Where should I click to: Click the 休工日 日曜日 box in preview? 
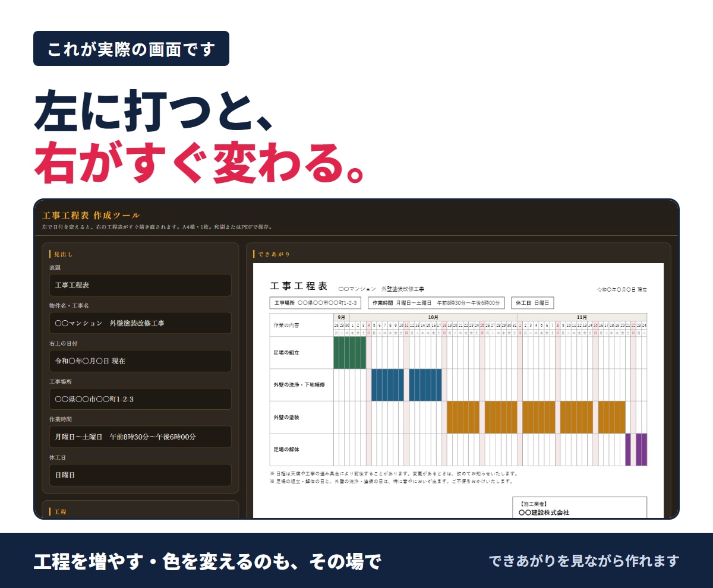point(532,303)
